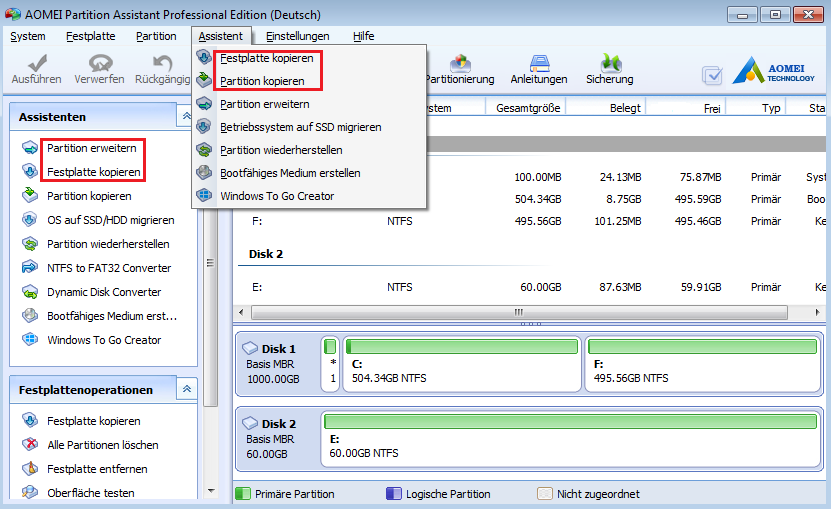Screen dimensions: 831x509
Task: Click the sidebar scroll-down arrow
Action: [211, 491]
